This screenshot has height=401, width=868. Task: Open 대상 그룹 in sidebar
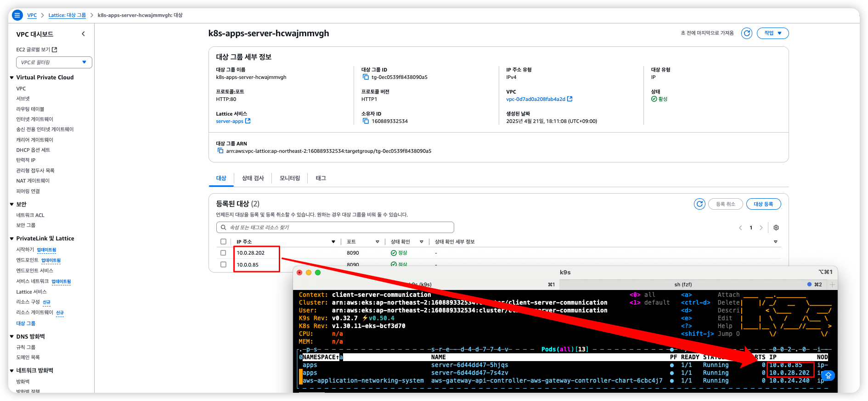point(26,323)
